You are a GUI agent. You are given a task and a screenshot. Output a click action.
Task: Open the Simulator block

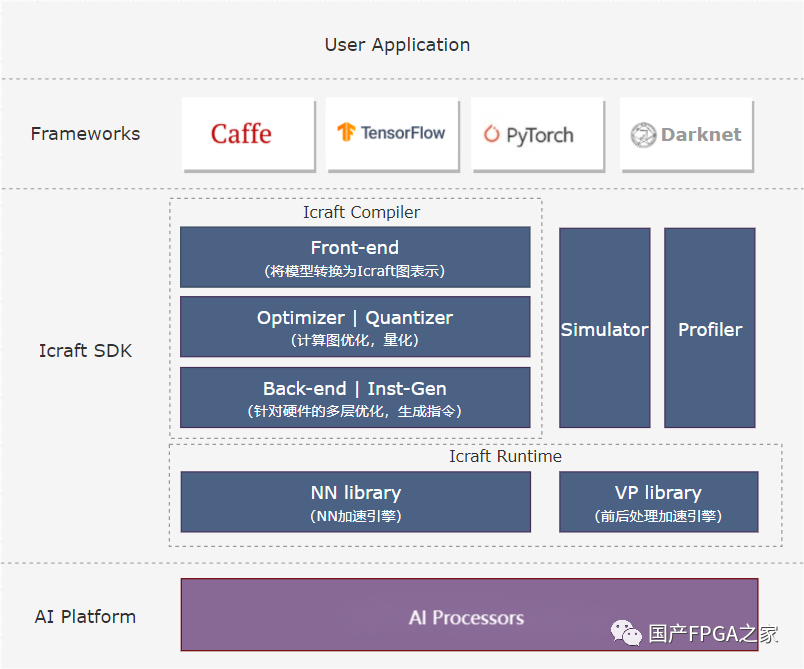pos(605,328)
